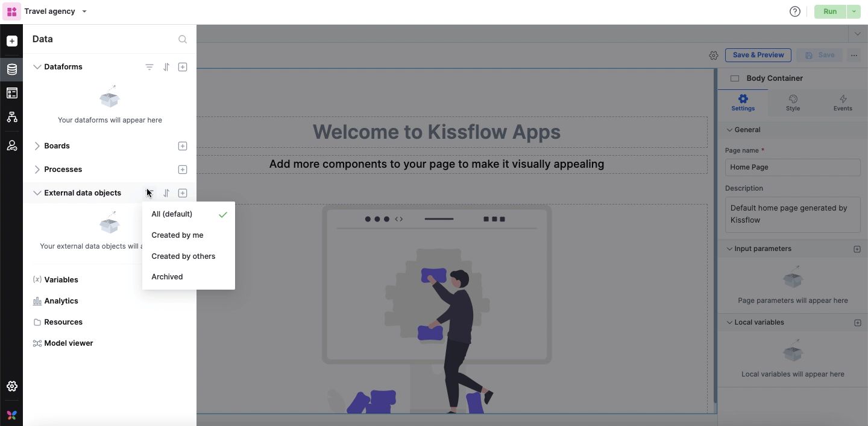Switch to the Style tab
The height and width of the screenshot is (426, 868).
(x=793, y=103)
